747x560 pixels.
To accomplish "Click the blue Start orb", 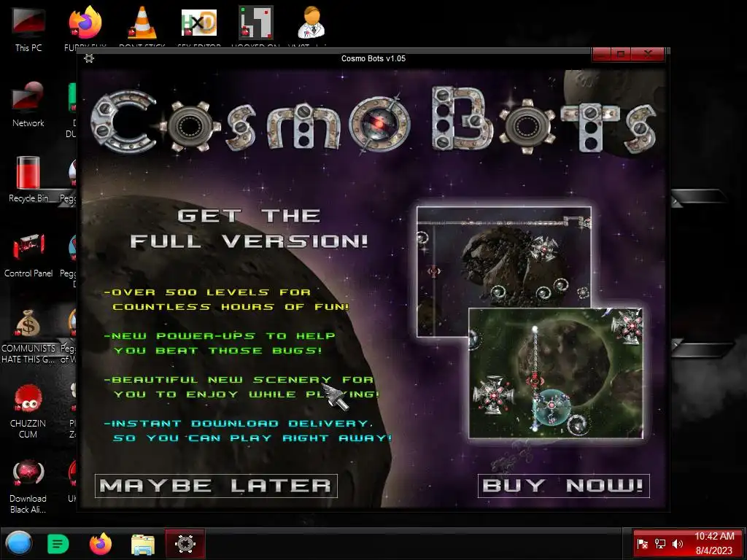I will pos(19,543).
